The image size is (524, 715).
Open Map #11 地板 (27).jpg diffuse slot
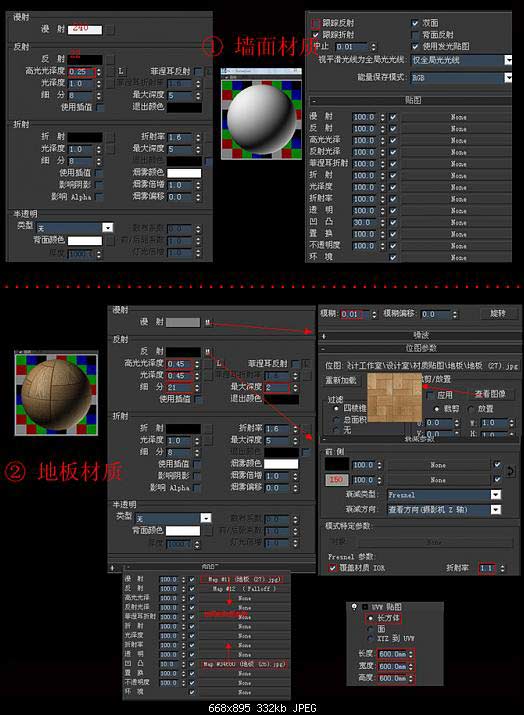[241, 579]
